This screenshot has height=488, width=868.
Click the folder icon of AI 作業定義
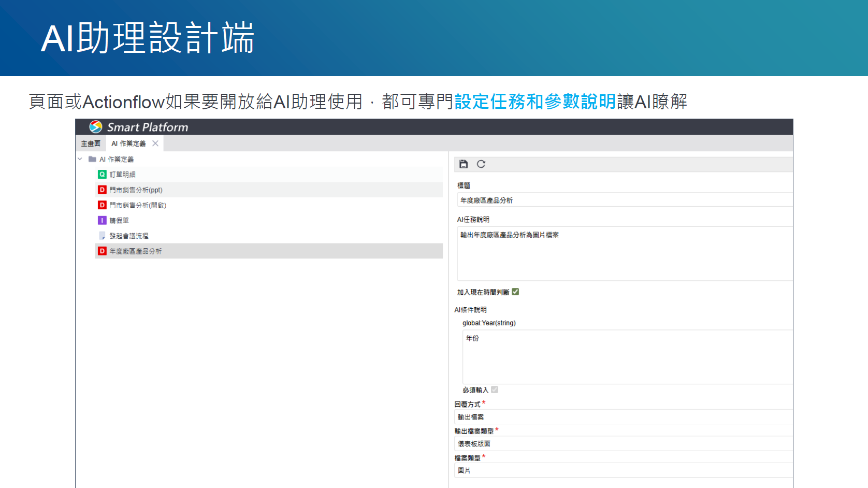point(91,159)
